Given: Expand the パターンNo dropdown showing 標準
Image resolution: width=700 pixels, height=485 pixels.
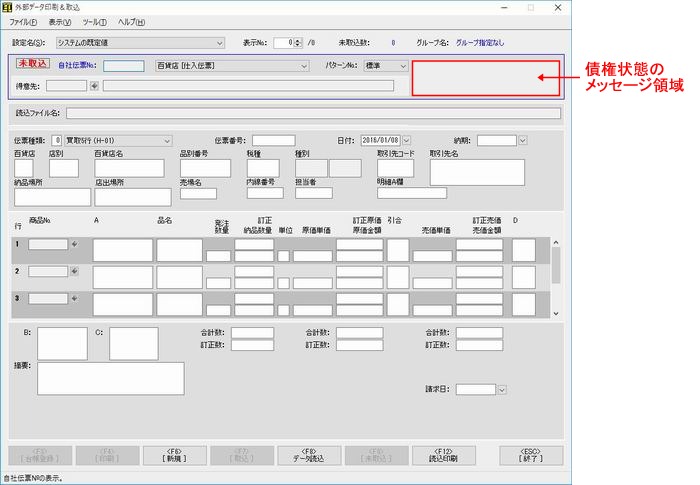Looking at the screenshot, I should pos(403,66).
